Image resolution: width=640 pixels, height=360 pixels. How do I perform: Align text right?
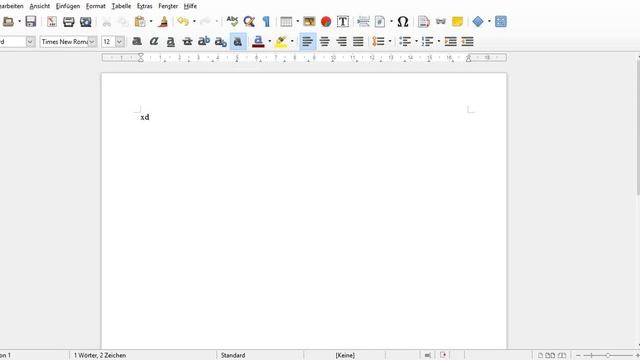pyautogui.click(x=341, y=41)
